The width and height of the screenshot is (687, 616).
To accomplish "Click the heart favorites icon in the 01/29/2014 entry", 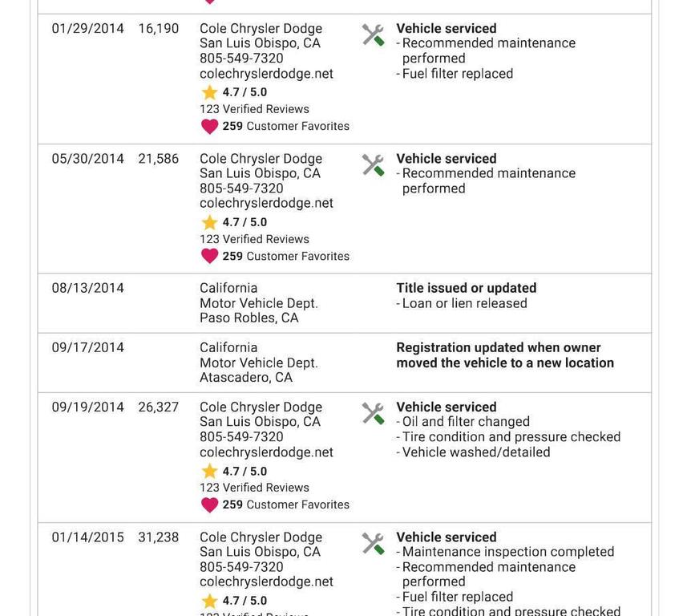I will [209, 127].
